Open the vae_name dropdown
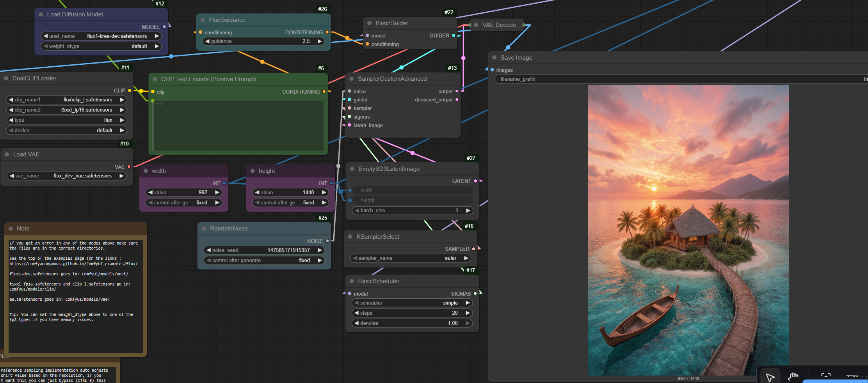Screen dimensions: 868x383 click(x=67, y=176)
